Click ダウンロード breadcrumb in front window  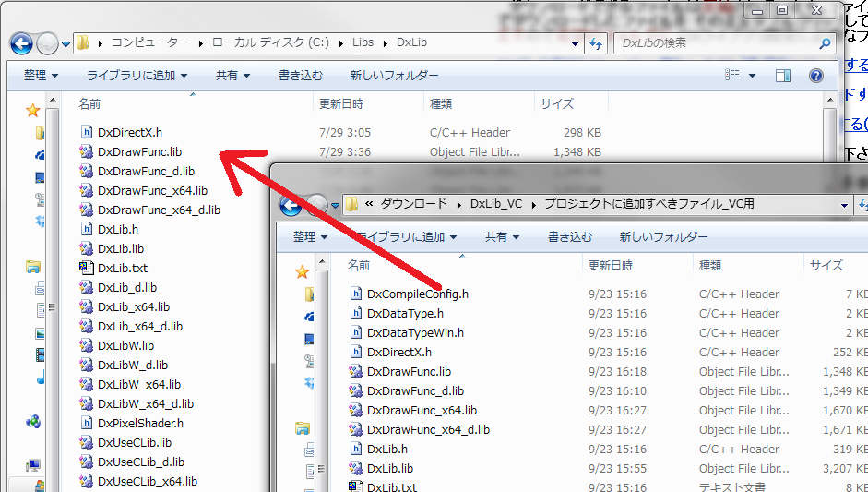click(413, 204)
